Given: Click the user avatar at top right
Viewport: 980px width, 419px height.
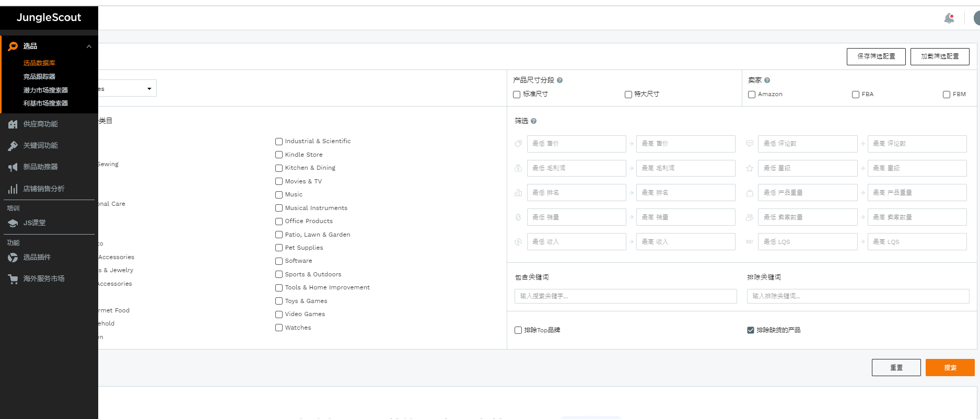Looking at the screenshot, I should [976, 18].
